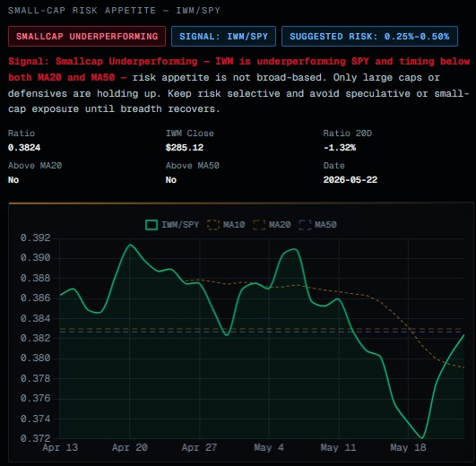Click the 0.380 y-axis label
The image size is (476, 466).
click(35, 358)
